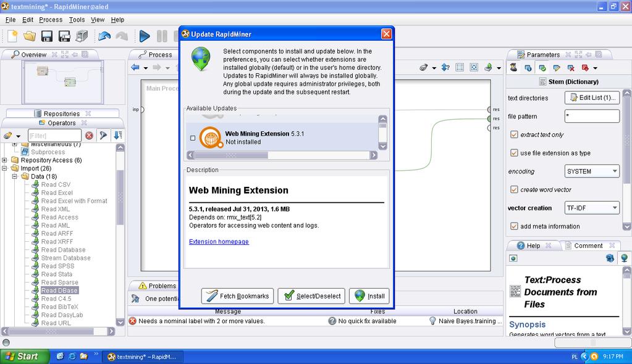Save the process with the floppy icon
This screenshot has height=364, width=632.
click(47, 36)
